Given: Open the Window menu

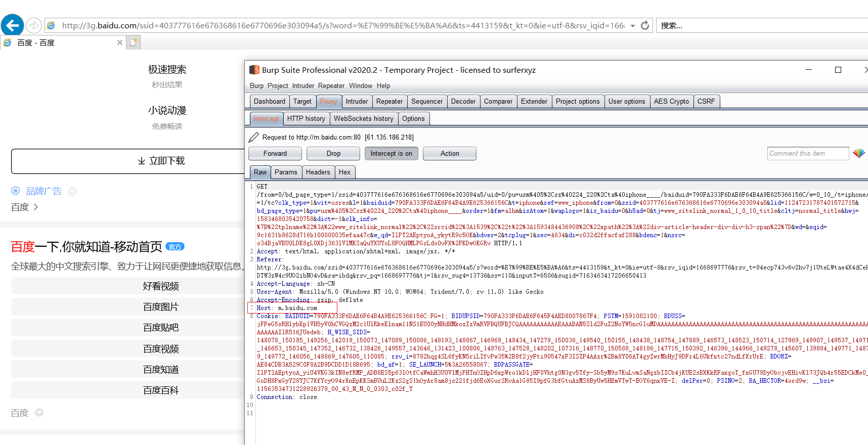Looking at the screenshot, I should point(361,86).
